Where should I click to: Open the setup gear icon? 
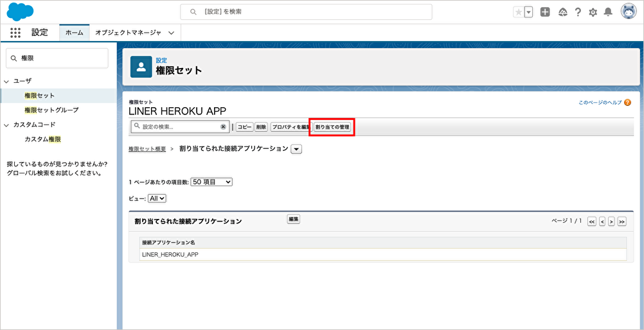[593, 12]
